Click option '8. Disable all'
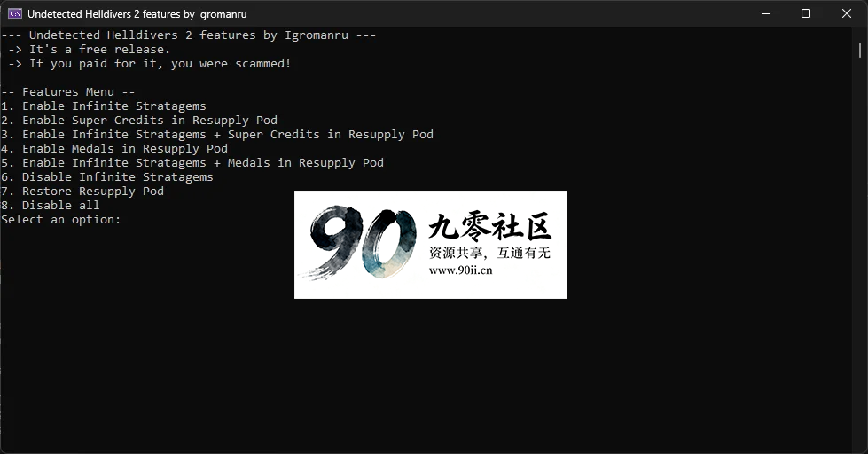The image size is (868, 454). tap(51, 206)
